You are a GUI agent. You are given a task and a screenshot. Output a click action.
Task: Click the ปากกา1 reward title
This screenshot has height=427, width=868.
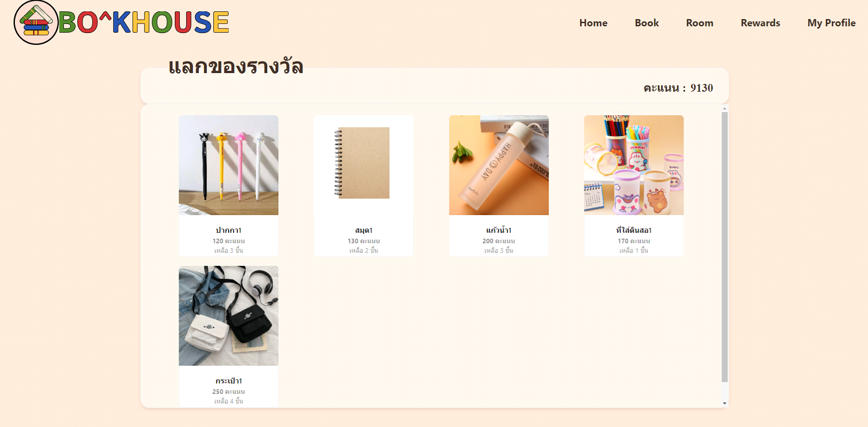click(x=229, y=230)
